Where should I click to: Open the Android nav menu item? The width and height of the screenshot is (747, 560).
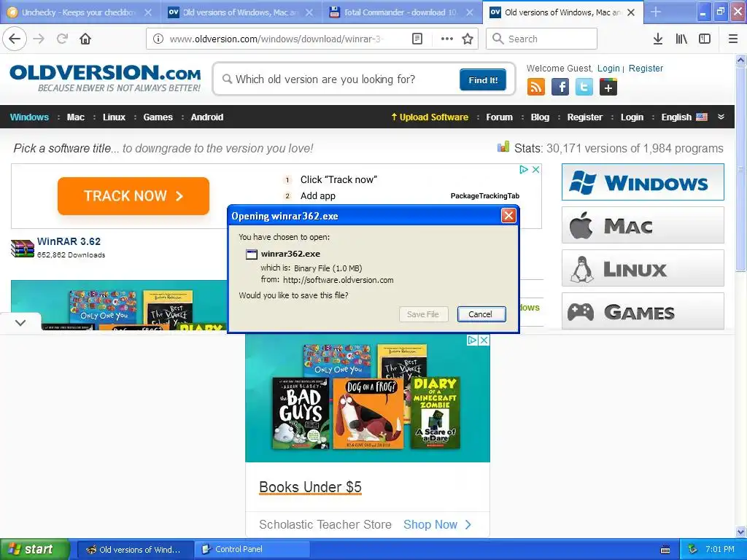[x=206, y=117]
